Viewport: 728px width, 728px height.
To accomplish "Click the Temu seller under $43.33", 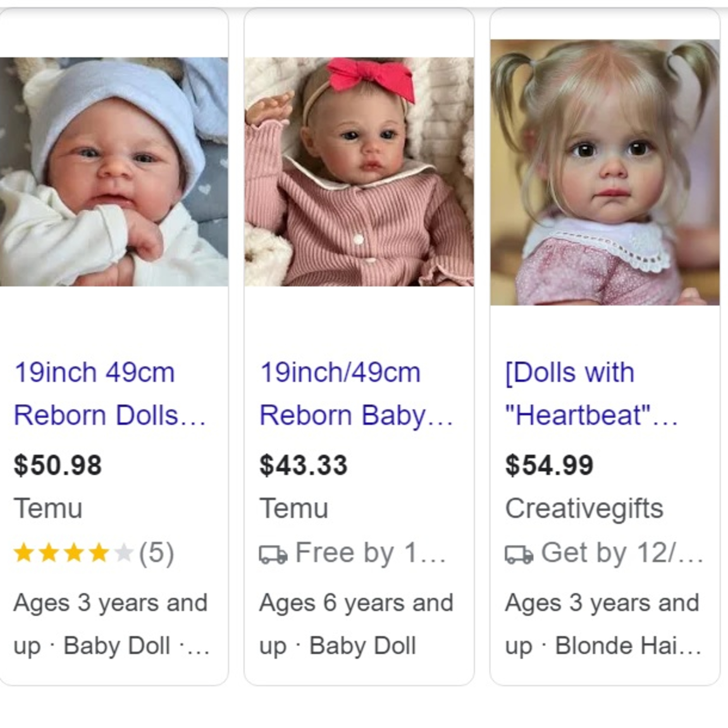I will [294, 508].
